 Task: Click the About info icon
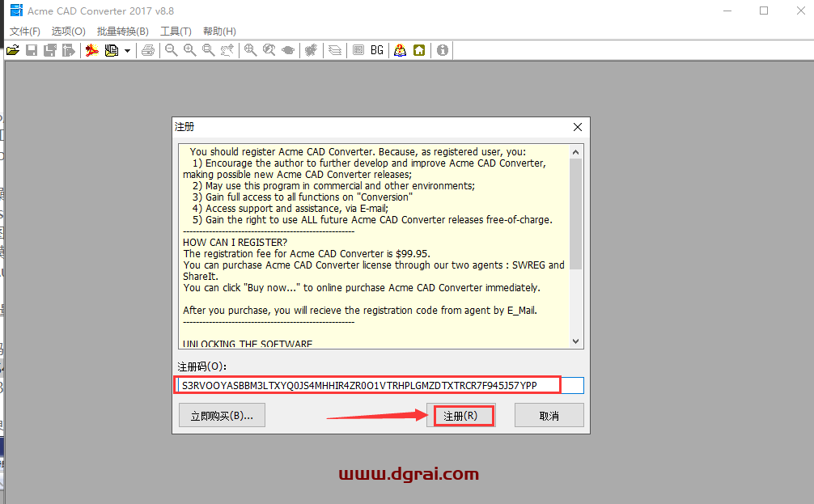coord(443,50)
